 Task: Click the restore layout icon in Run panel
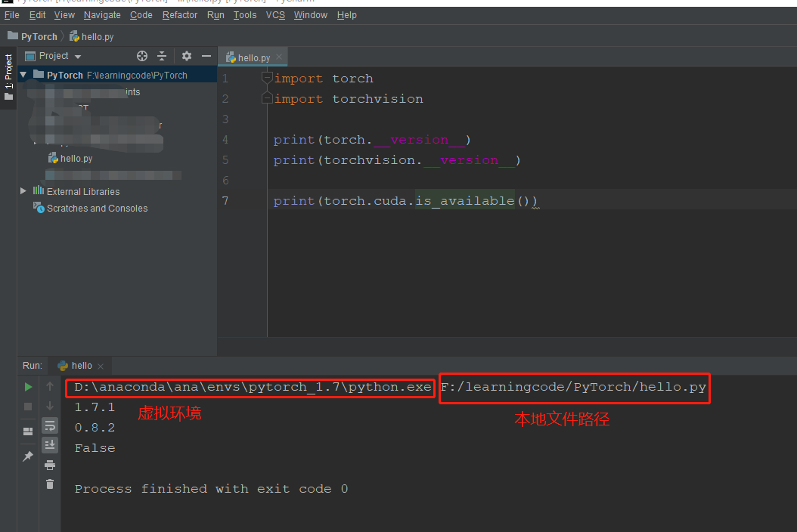click(28, 431)
